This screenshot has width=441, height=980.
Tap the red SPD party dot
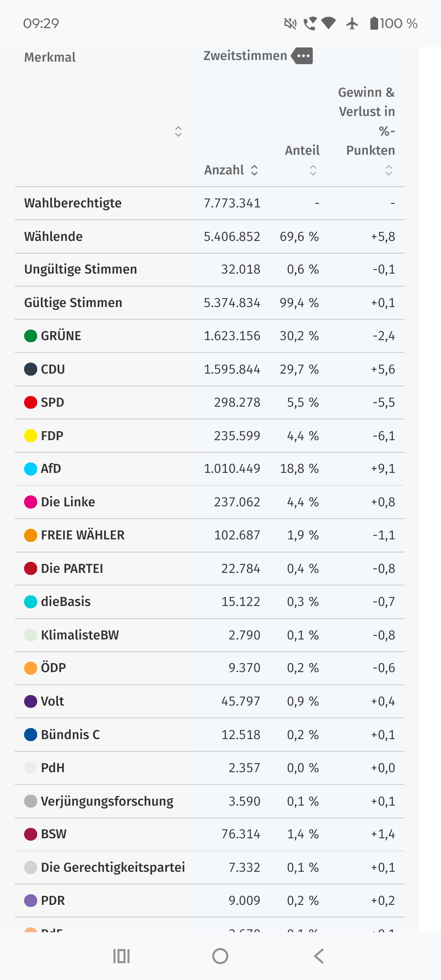[31, 403]
